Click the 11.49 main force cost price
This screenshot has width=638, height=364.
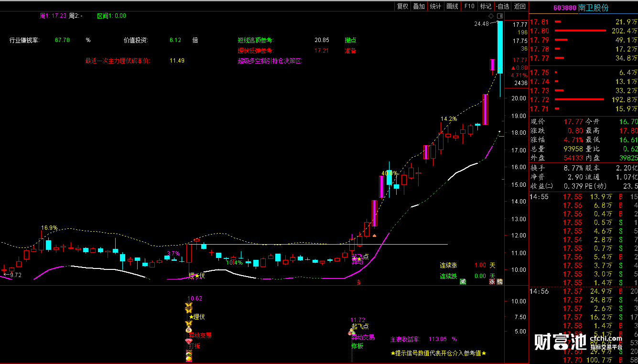(x=177, y=61)
